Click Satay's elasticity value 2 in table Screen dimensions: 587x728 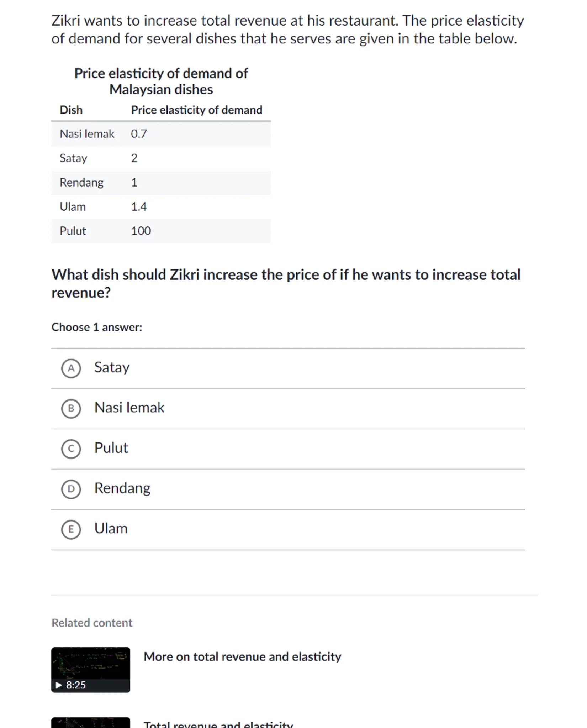134,158
